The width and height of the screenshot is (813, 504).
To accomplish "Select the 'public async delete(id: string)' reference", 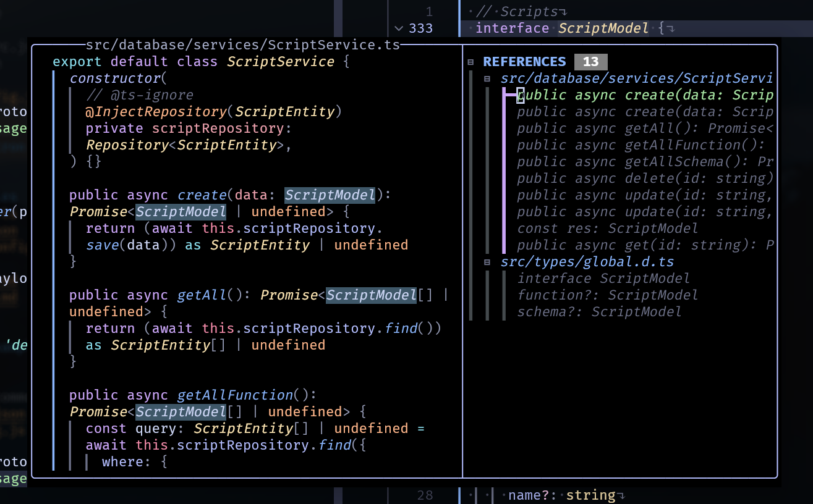I will click(x=645, y=178).
